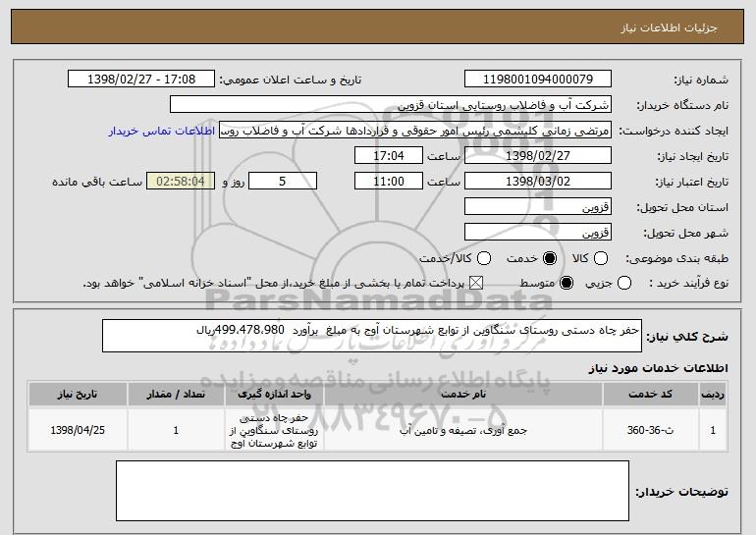Image resolution: width=756 pixels, height=535 pixels.
Task: Click the واحد اندازه گیری column header
Action: (x=274, y=395)
